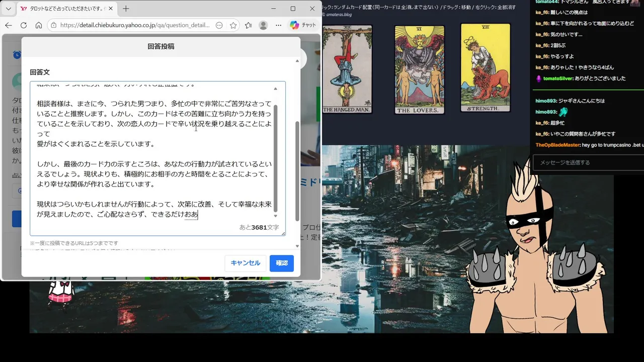Click the dialog scroll-down arrow

297,246
